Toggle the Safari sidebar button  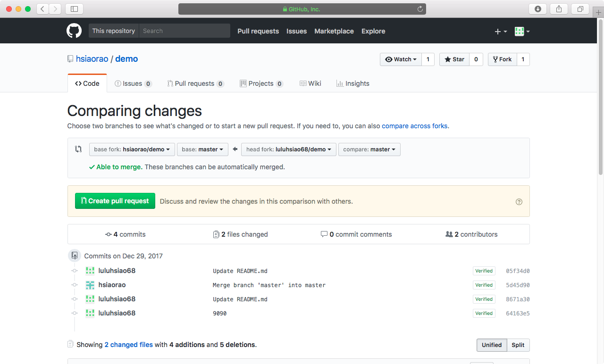click(74, 9)
